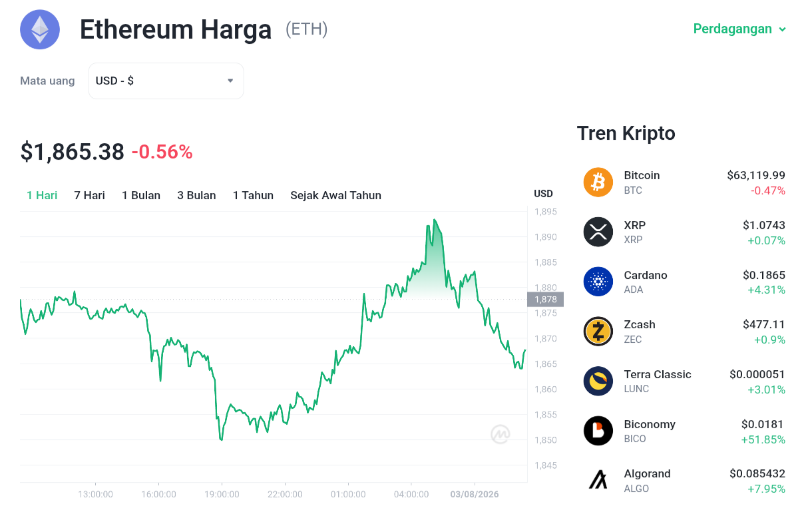Click the Bitcoin coin icon

(598, 182)
